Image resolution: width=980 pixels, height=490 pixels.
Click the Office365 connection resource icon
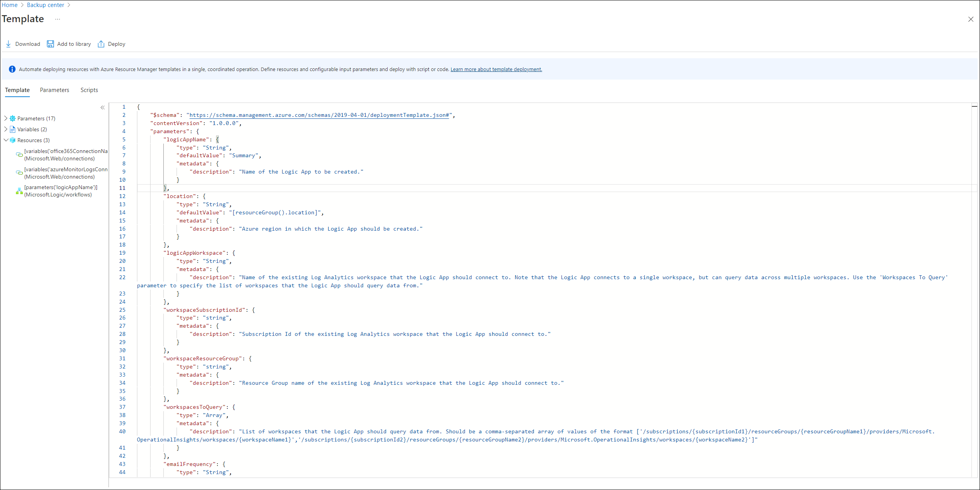[17, 154]
